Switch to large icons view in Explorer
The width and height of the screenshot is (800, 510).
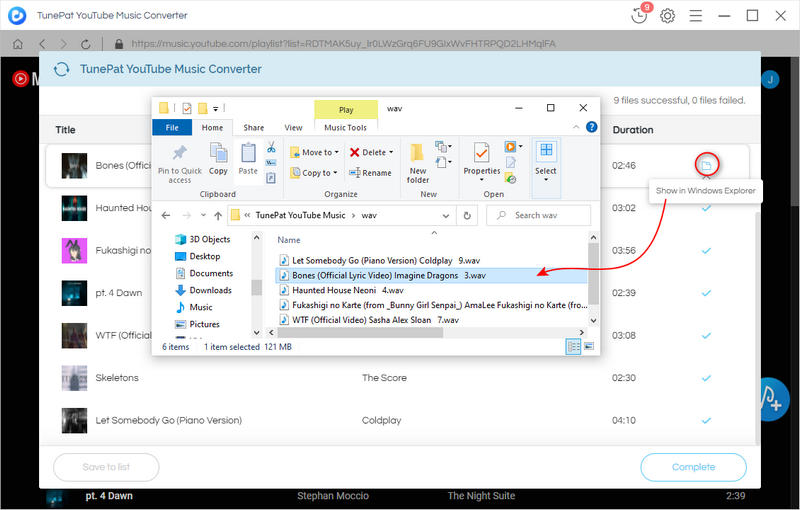(589, 346)
